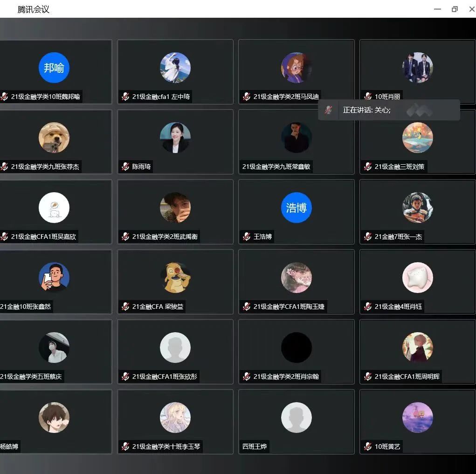This screenshot has width=476, height=474.
Task: Click muted mic icon beside 王浩博
Action: point(247,237)
